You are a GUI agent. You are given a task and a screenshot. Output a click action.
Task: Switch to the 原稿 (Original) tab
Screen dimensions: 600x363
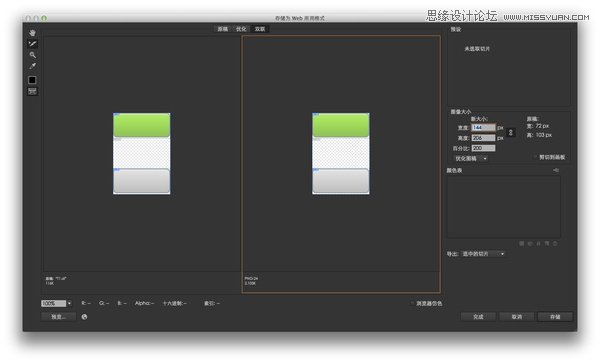coord(223,29)
